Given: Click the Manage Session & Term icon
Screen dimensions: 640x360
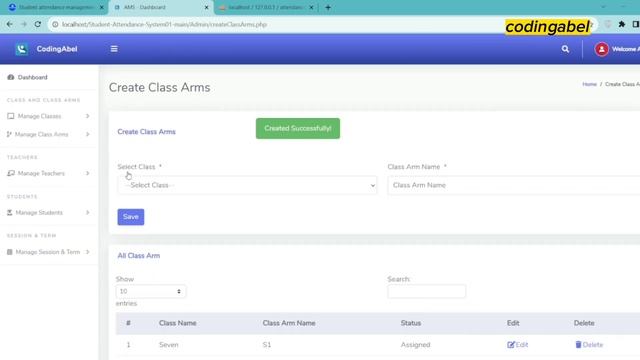Looking at the screenshot, I should (x=9, y=252).
